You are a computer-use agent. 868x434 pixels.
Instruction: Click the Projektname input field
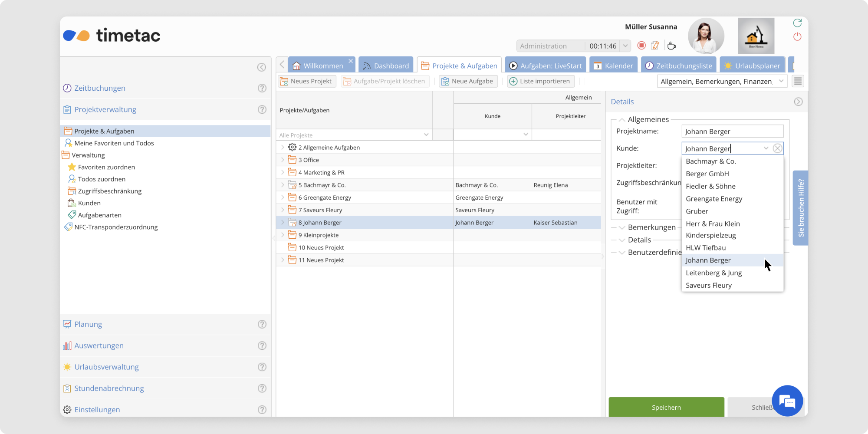point(732,132)
